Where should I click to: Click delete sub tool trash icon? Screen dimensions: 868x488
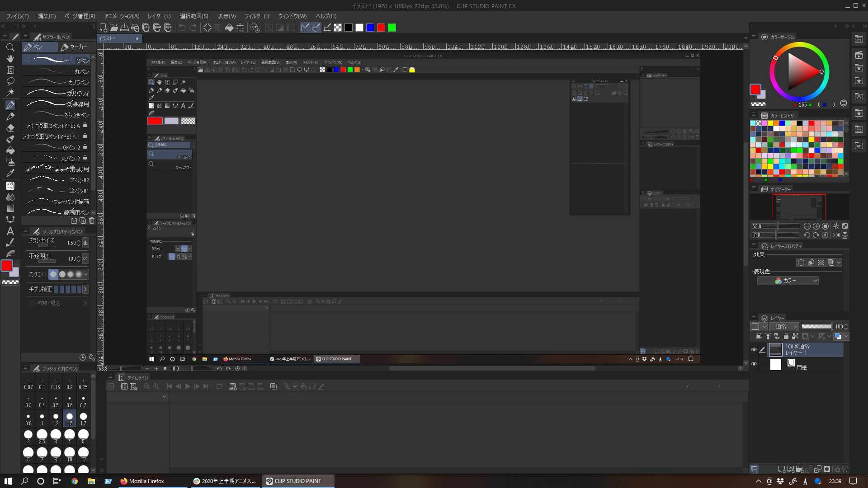pos(92,221)
